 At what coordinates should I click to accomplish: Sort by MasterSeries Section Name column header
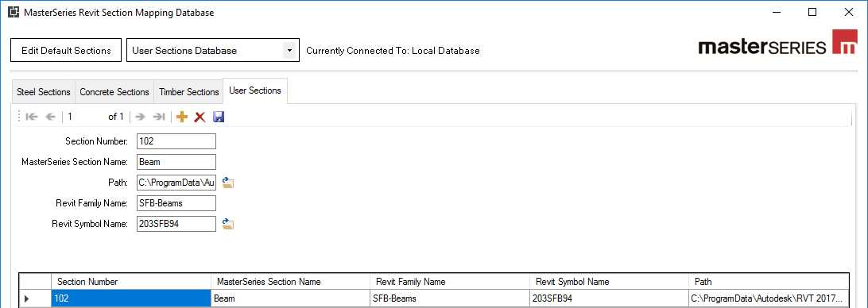291,282
